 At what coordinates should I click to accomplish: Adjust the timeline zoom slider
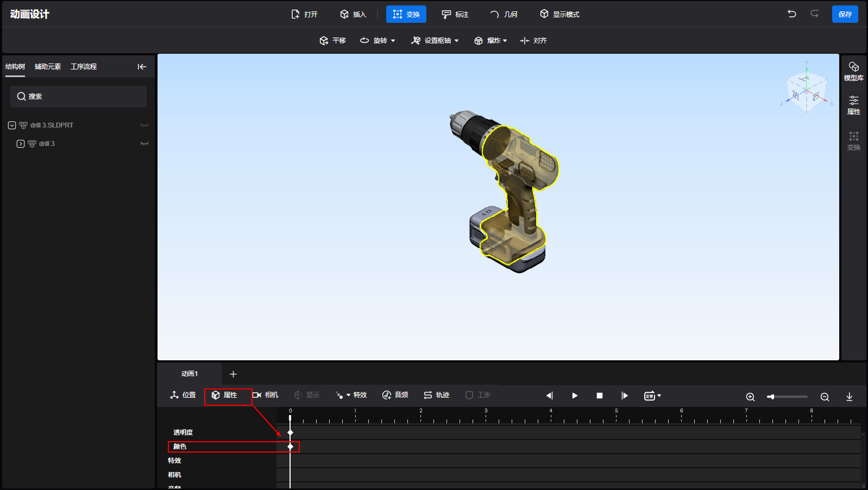click(787, 397)
